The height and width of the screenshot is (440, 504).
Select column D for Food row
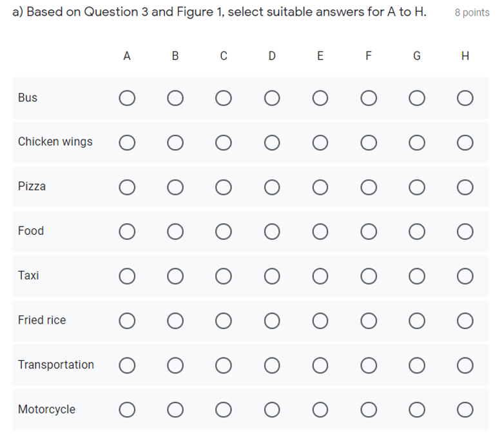coord(272,231)
